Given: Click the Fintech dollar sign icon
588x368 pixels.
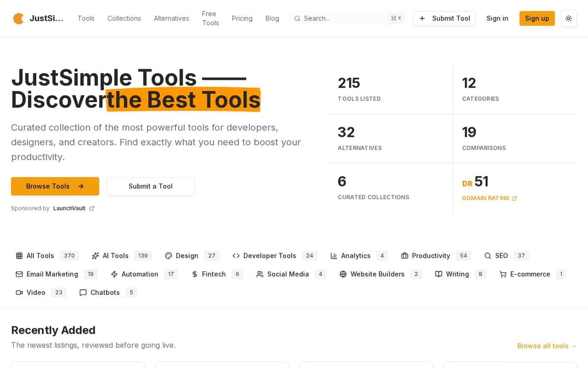Looking at the screenshot, I should [195, 274].
